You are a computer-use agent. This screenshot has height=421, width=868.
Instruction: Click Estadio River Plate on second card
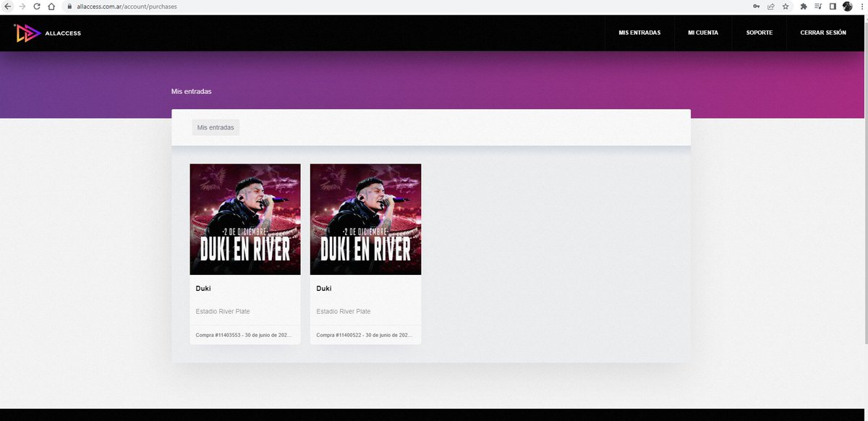(x=344, y=312)
